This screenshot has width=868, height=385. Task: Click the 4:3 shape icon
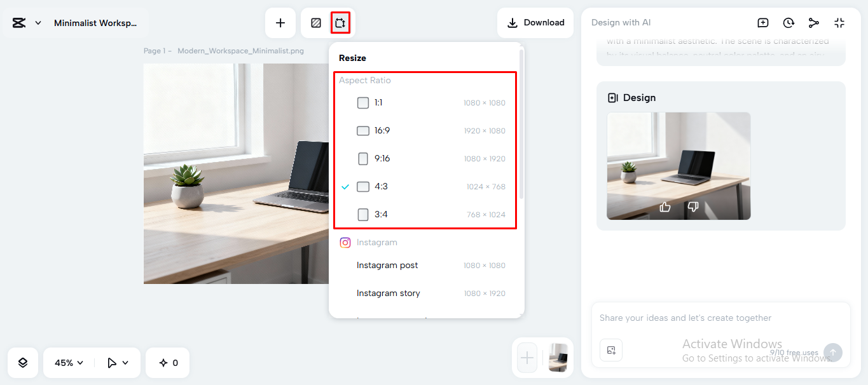click(363, 187)
